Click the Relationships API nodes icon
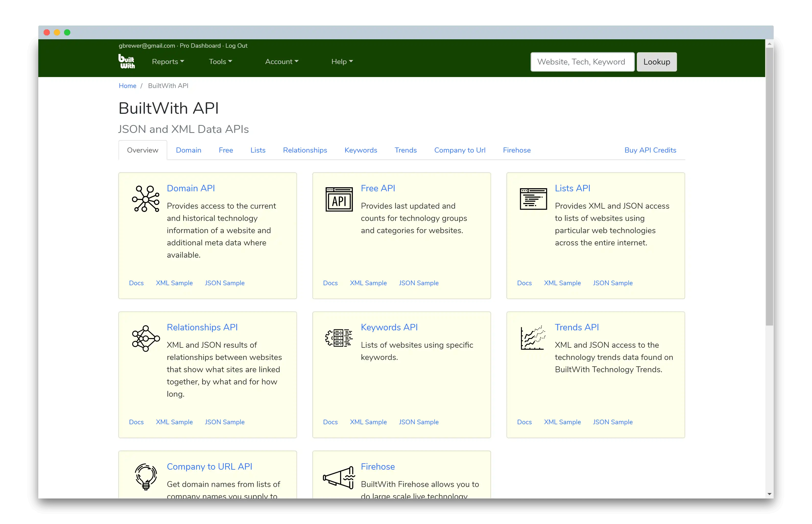Viewport: 812px width, 524px height. coord(146,338)
